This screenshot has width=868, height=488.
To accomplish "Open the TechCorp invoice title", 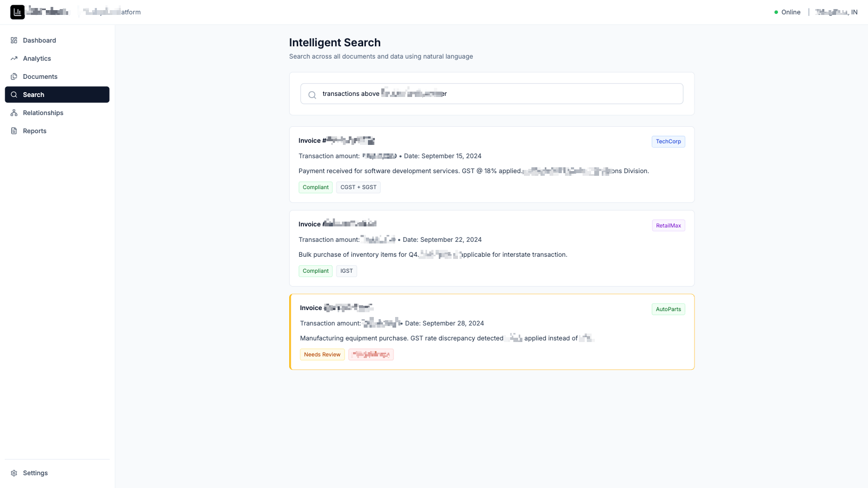I will pyautogui.click(x=337, y=141).
